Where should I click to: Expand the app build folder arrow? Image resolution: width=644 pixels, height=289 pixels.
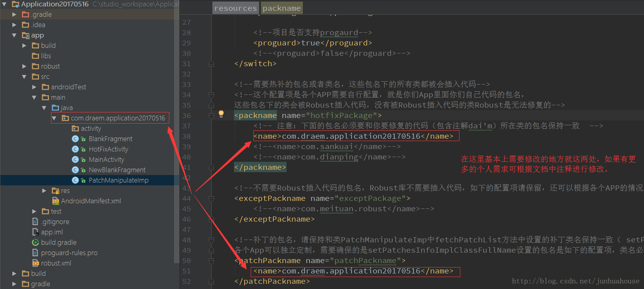pyautogui.click(x=24, y=45)
